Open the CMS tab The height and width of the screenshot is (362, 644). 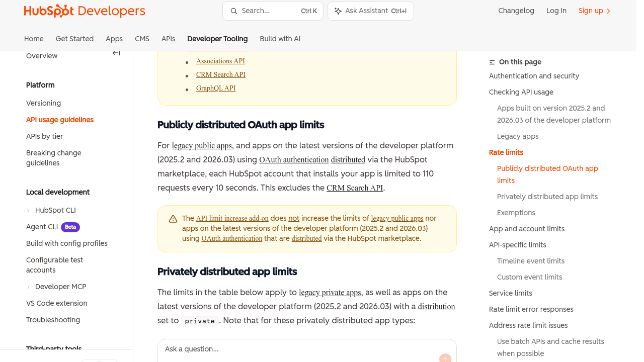pyautogui.click(x=142, y=39)
